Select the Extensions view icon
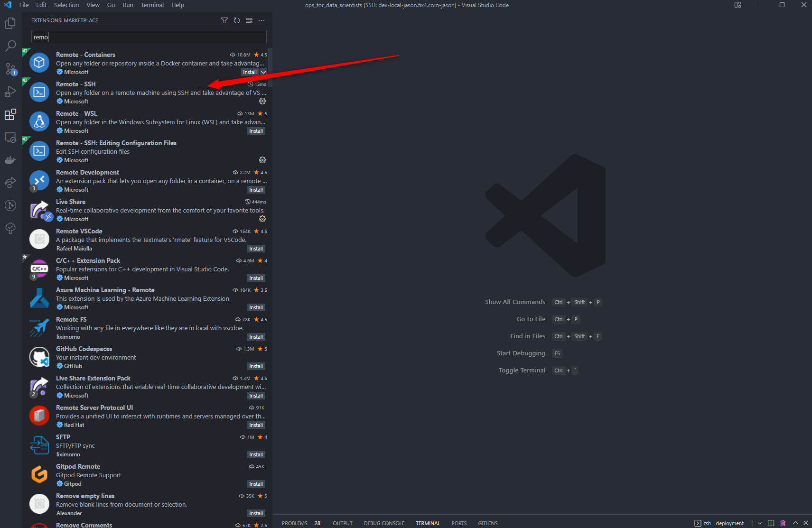Screen dimensions: 812x528 [10, 114]
